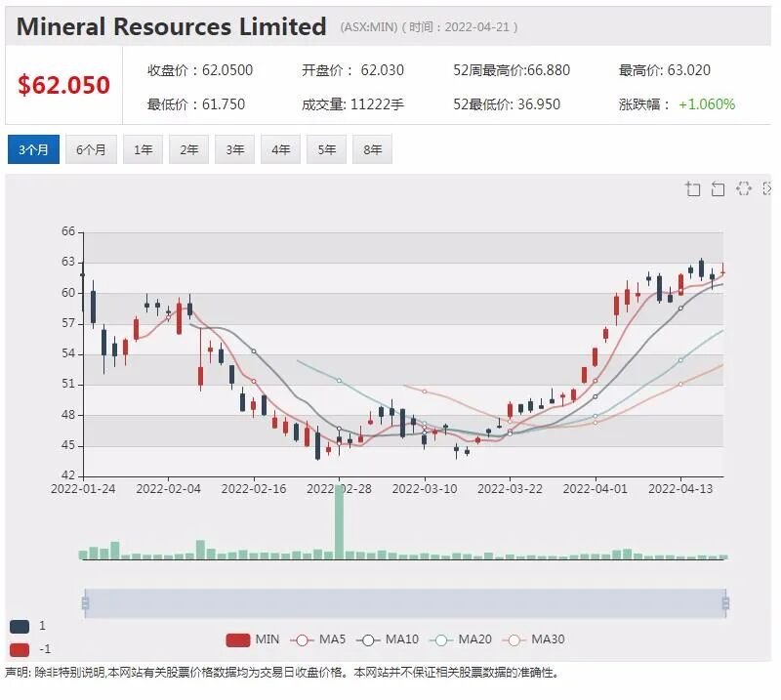781x700 pixels.
Task: Grab the left data zoom slider handle
Action: click(85, 603)
